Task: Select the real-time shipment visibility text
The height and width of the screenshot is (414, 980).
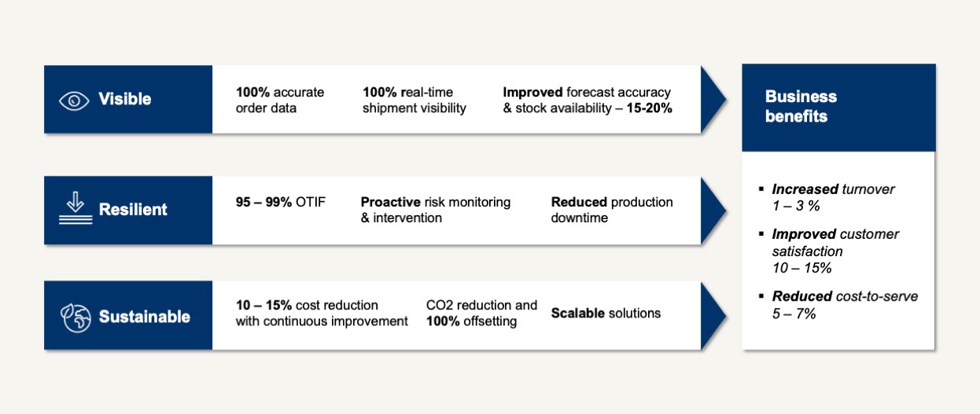Action: (x=414, y=100)
